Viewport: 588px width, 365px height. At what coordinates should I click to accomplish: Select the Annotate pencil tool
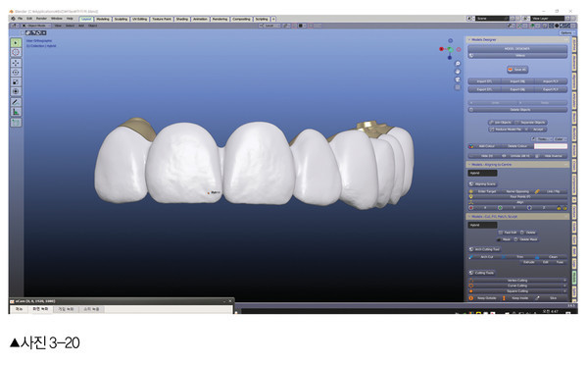pyautogui.click(x=16, y=102)
